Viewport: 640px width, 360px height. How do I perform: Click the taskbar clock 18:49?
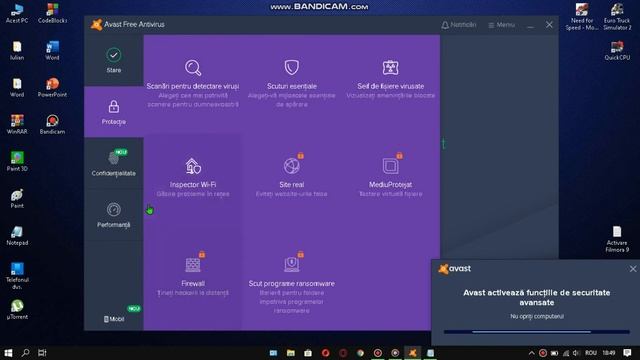tap(609, 353)
